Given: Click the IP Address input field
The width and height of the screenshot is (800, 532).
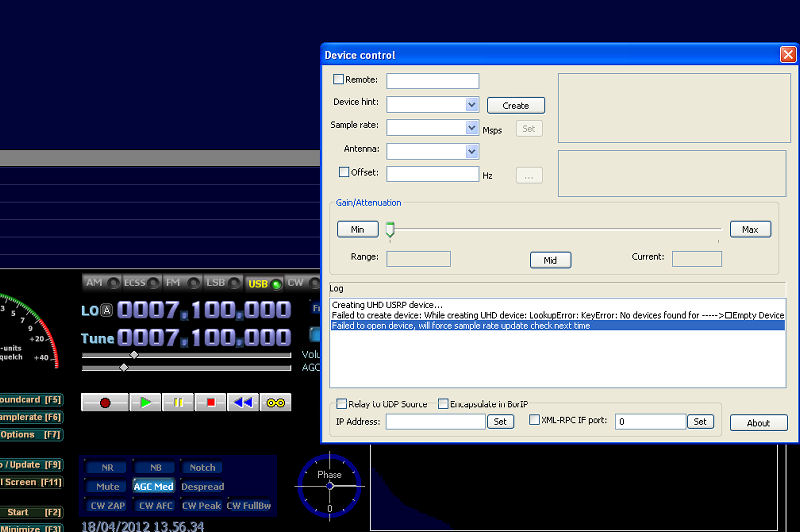Looking at the screenshot, I should [435, 421].
